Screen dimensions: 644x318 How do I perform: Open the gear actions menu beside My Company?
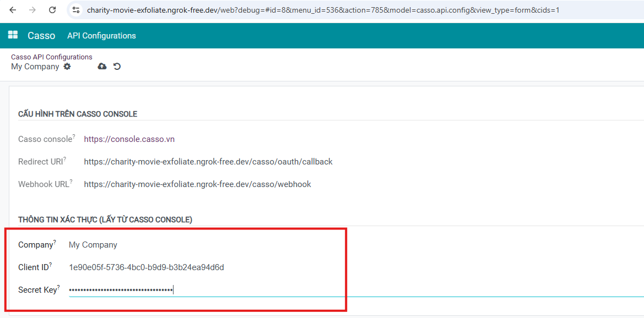(67, 66)
